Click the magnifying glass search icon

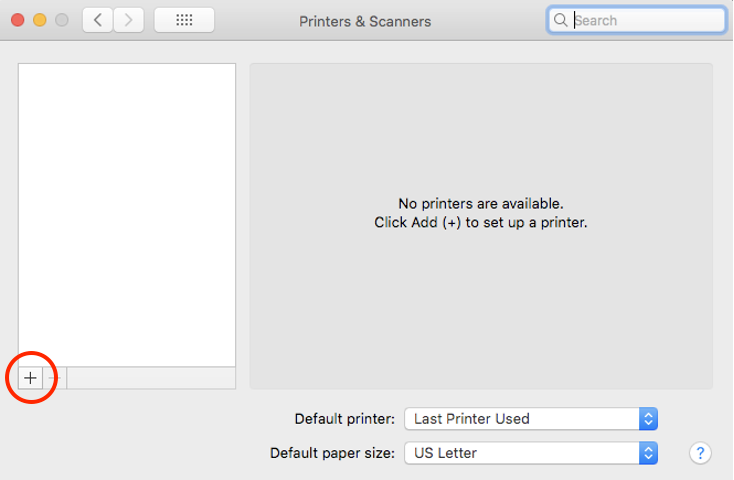pyautogui.click(x=560, y=20)
